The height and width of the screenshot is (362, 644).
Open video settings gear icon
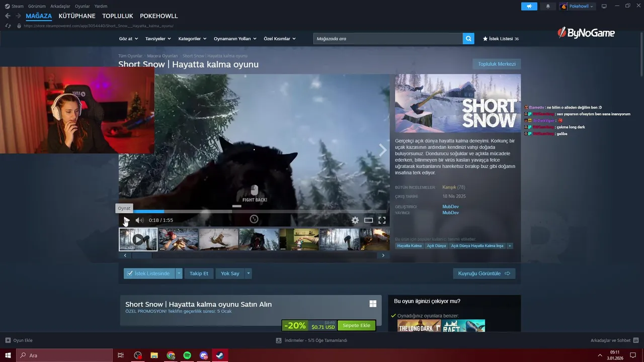coord(355,220)
